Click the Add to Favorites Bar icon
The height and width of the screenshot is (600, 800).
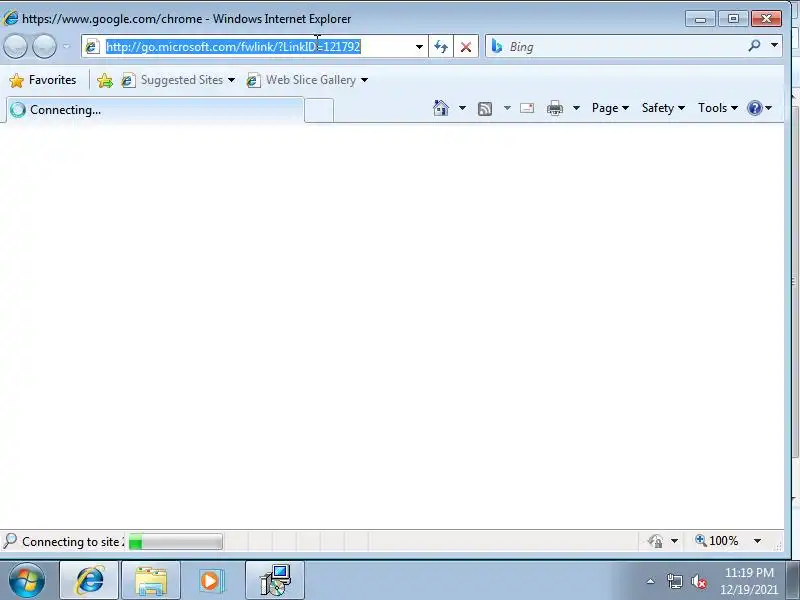[105, 80]
